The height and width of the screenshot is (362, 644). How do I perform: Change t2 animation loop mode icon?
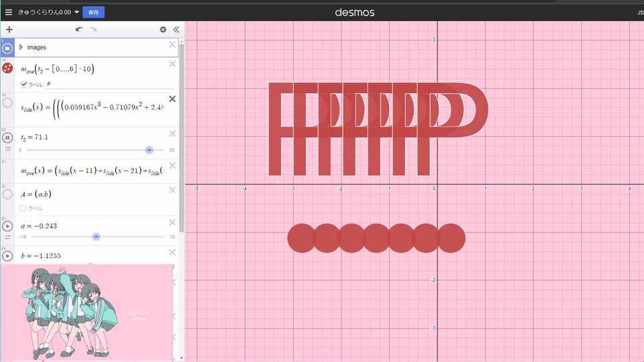click(7, 149)
